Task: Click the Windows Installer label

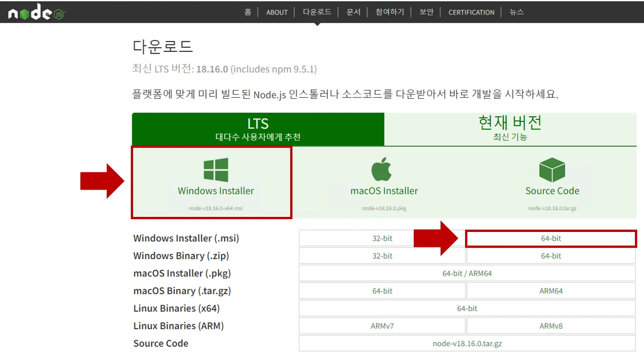Action: tap(216, 191)
